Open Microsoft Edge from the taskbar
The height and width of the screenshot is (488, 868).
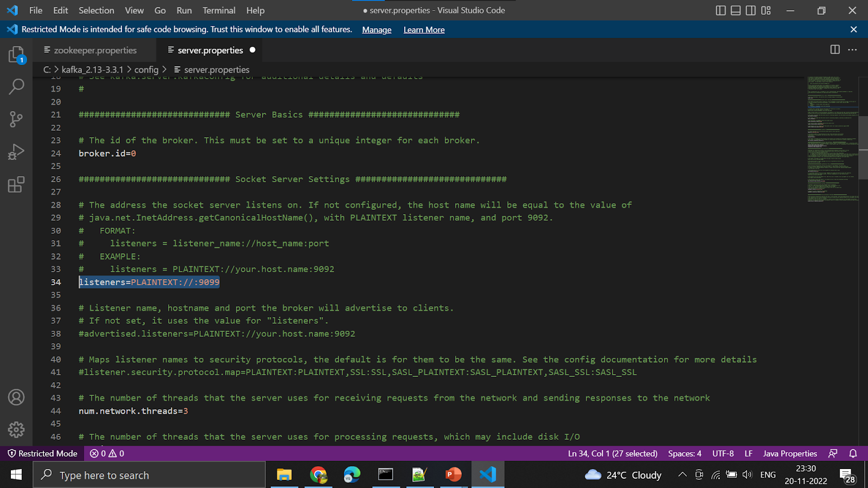click(x=352, y=475)
